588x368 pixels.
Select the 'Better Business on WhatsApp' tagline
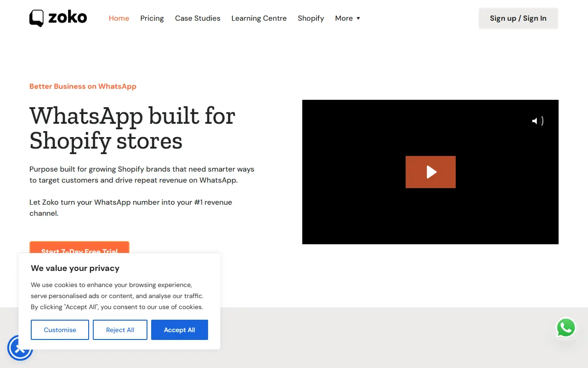click(83, 86)
